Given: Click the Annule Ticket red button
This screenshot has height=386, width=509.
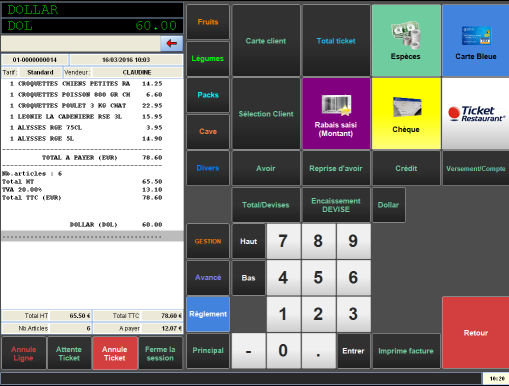Looking at the screenshot, I should (x=115, y=353).
